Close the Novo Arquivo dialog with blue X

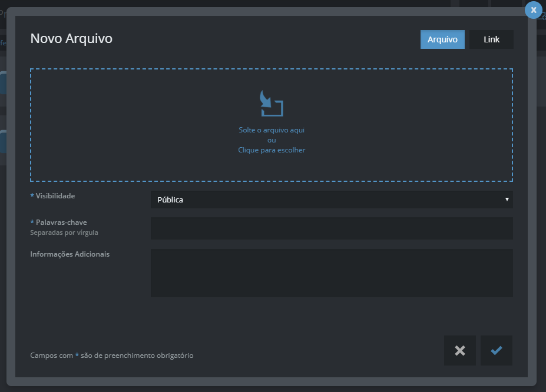click(533, 10)
